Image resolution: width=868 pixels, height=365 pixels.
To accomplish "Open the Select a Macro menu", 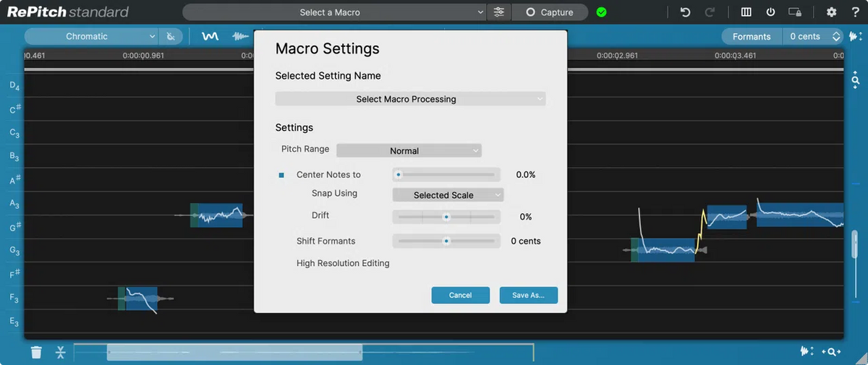I will (334, 12).
